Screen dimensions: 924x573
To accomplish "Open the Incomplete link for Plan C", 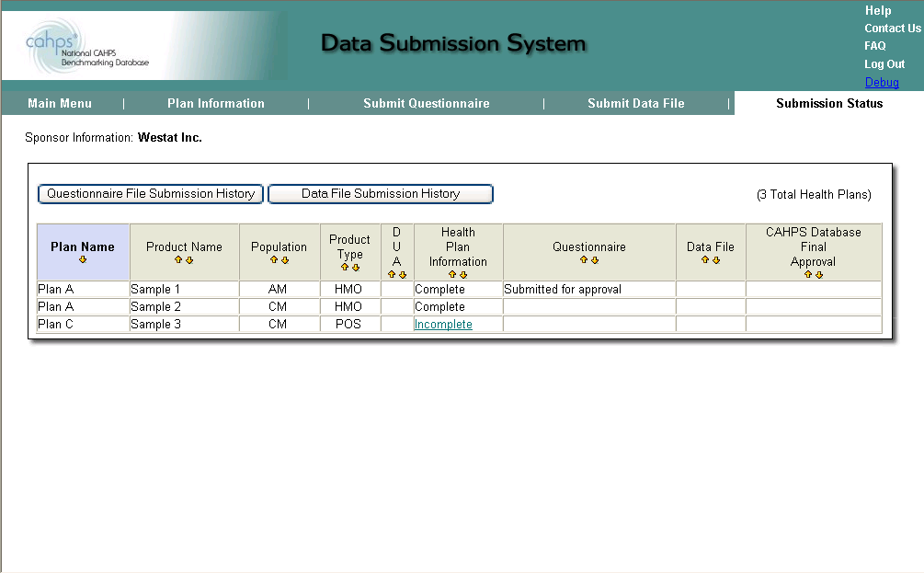I will [443, 325].
